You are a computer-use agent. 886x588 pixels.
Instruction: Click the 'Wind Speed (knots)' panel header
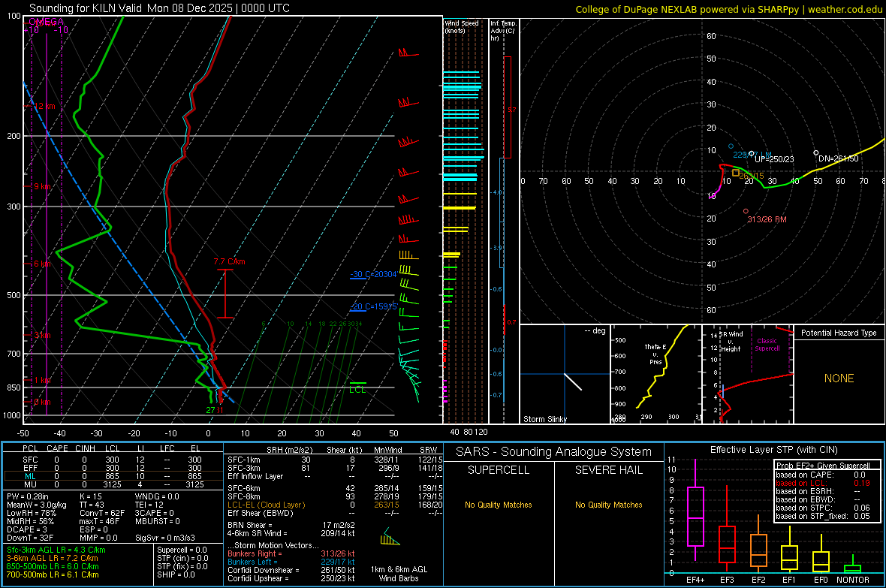[462, 26]
